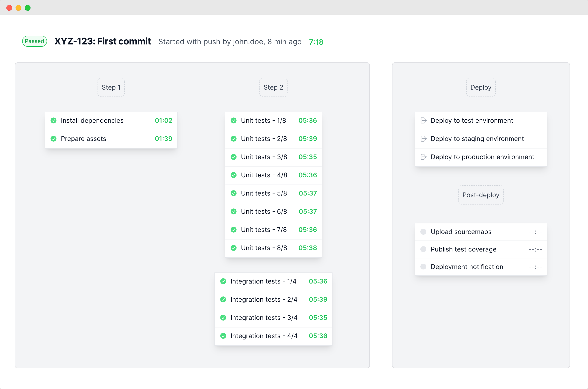
Task: Toggle the pending circle on Upload sourcemaps
Action: click(423, 231)
